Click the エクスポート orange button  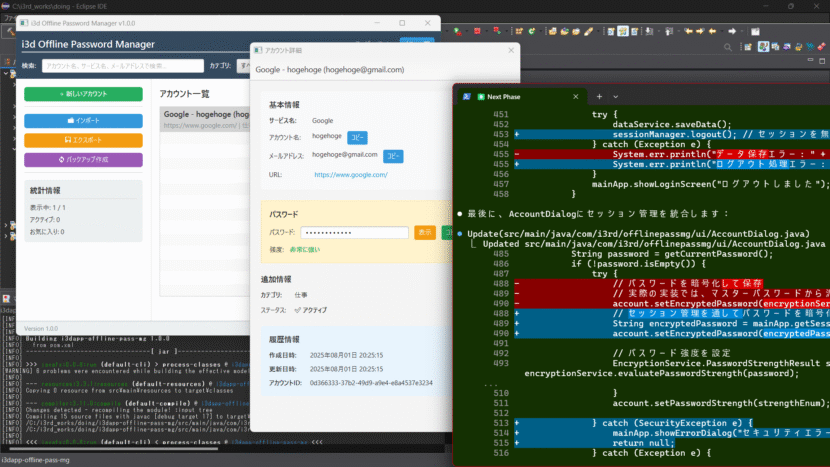83,140
